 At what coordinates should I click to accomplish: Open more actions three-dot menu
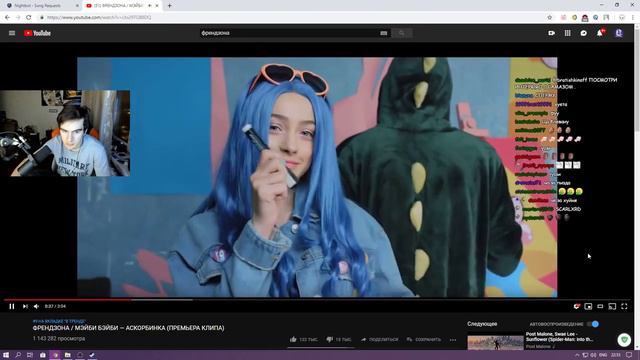tap(453, 340)
